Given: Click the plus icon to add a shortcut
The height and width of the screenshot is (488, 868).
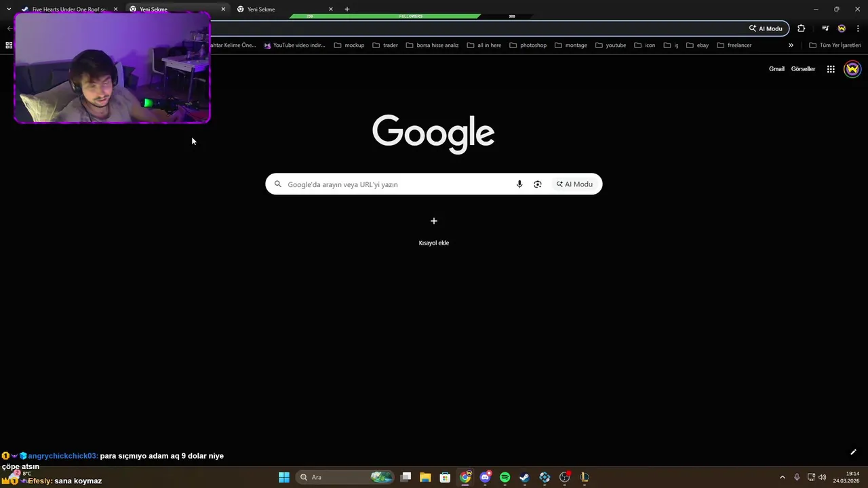Looking at the screenshot, I should coord(434,221).
